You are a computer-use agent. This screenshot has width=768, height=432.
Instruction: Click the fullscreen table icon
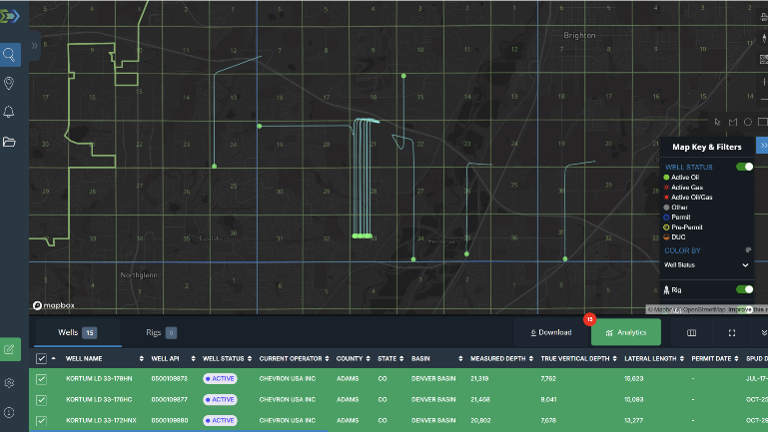tap(732, 332)
